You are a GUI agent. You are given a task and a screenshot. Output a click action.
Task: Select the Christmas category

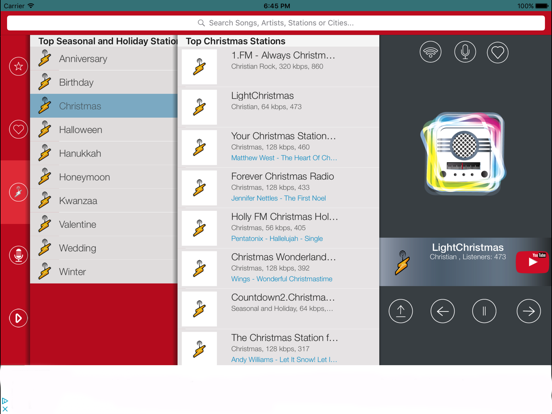[x=104, y=106]
